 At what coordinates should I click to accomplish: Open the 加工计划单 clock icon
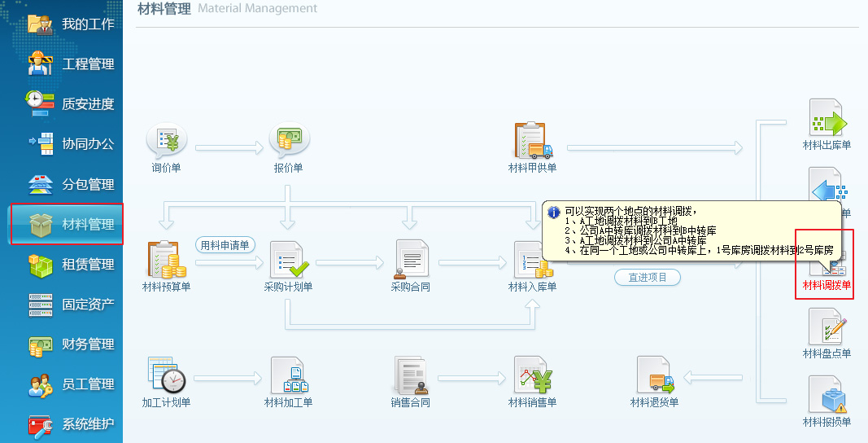click(167, 375)
